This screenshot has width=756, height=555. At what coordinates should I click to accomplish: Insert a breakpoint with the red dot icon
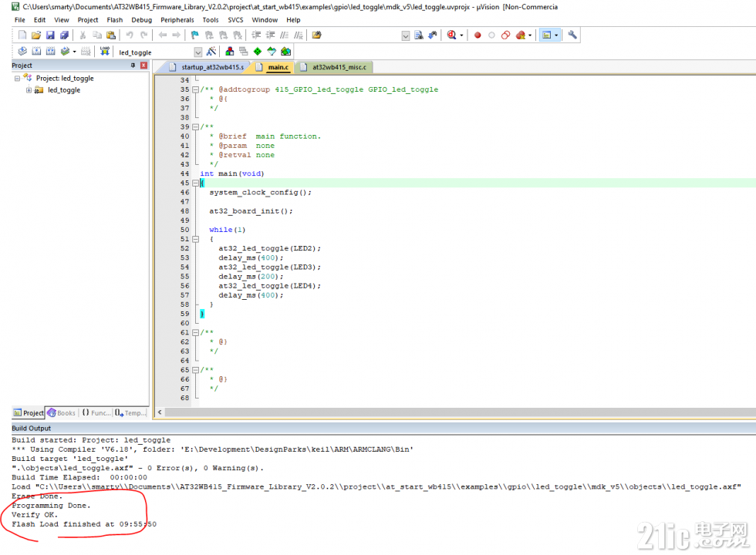[x=478, y=35]
